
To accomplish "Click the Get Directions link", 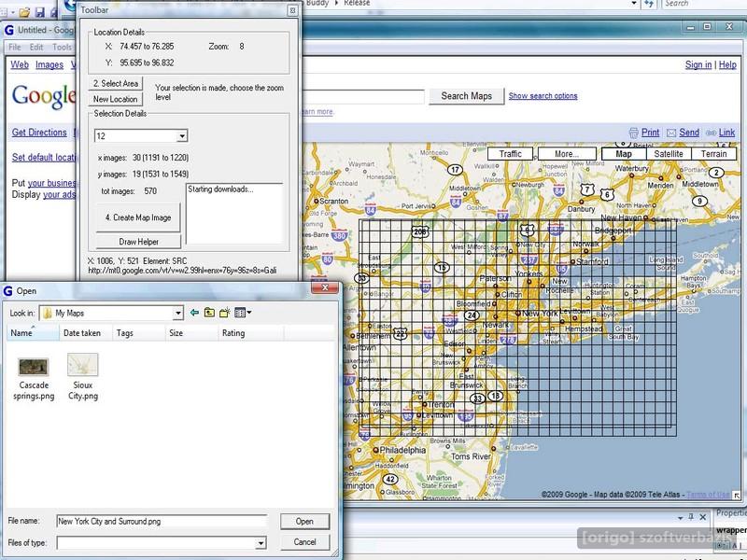I will click(x=39, y=133).
